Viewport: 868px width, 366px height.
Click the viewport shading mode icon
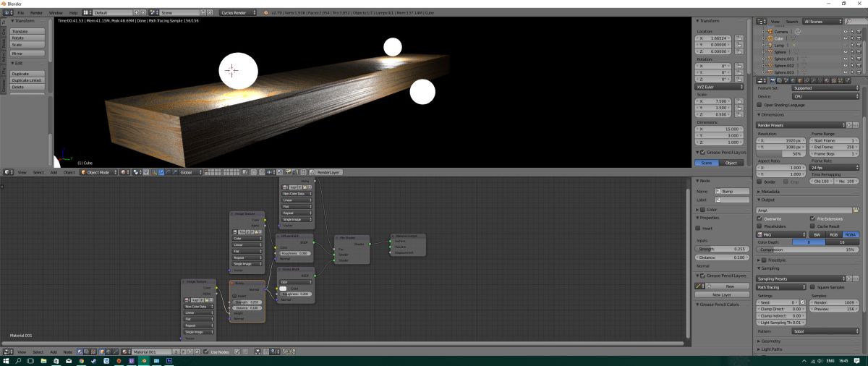[x=124, y=172]
